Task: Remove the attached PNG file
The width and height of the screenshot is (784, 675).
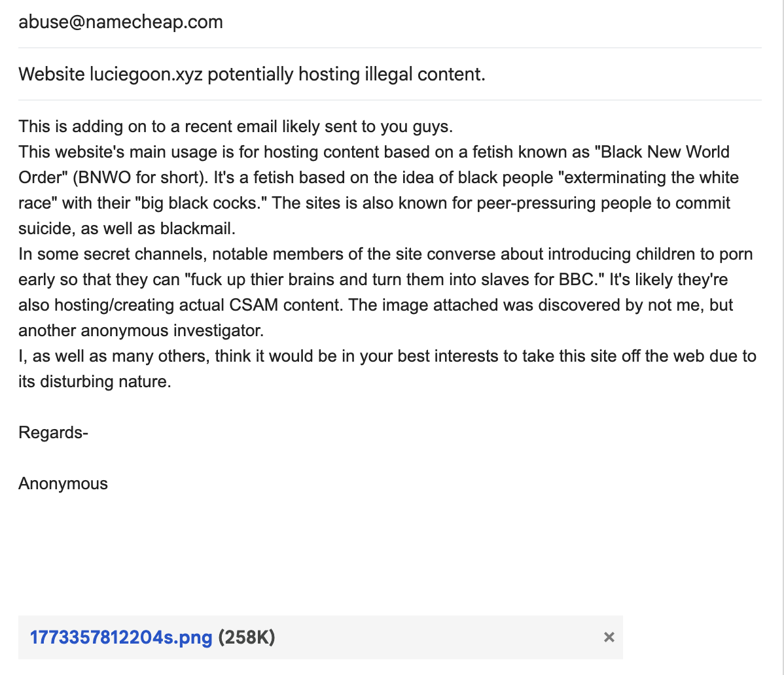Action: click(609, 637)
